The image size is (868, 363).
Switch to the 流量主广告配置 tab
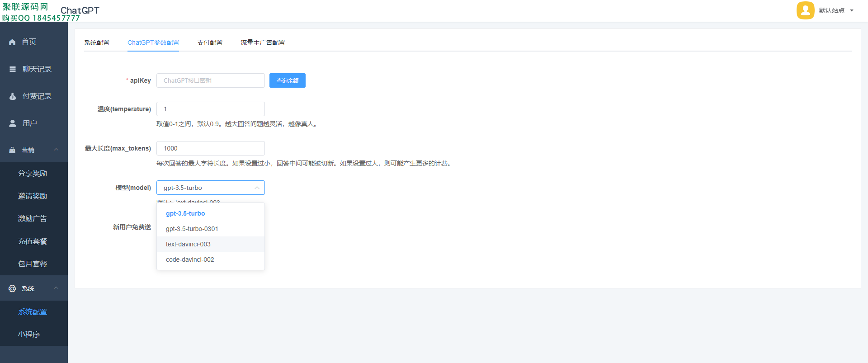(x=263, y=42)
